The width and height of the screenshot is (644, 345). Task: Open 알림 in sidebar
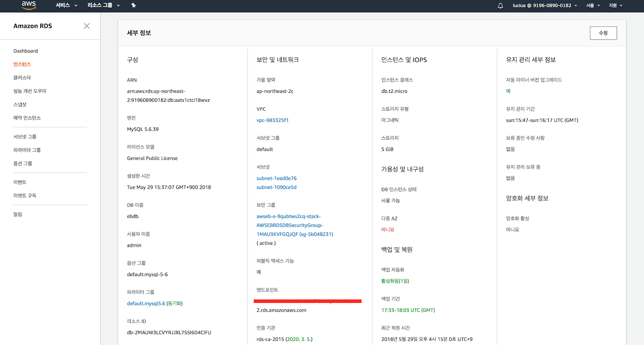[18, 214]
